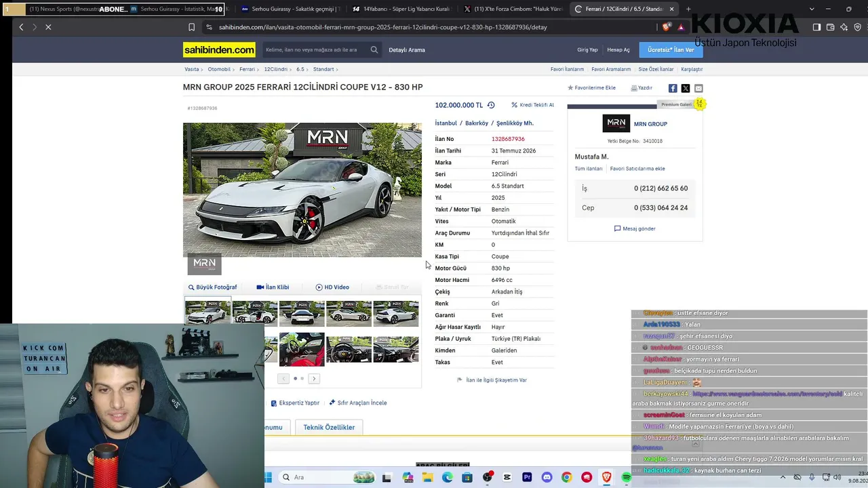Switch to the Serhou Guirassy Sakatlık geçmişi tab

tap(290, 9)
